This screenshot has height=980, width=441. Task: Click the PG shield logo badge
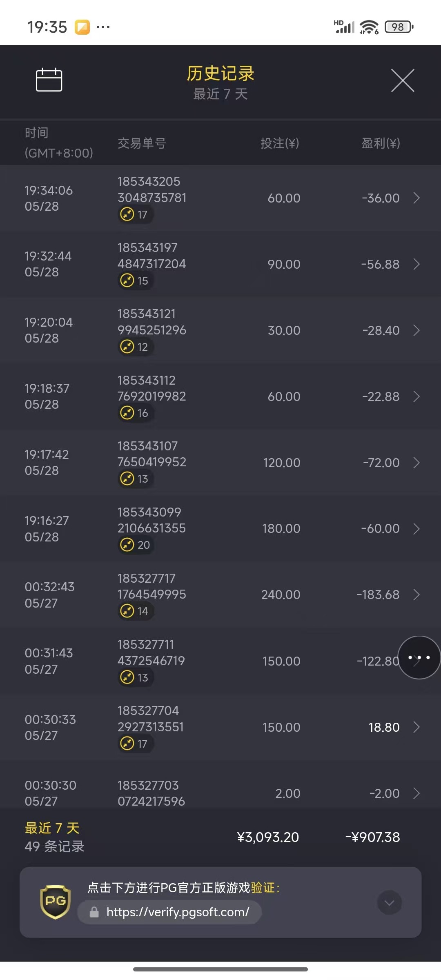(x=56, y=902)
